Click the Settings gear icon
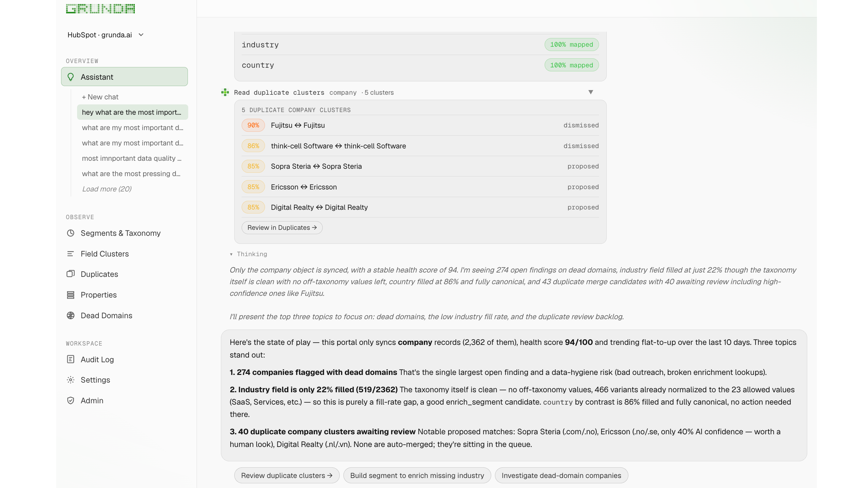This screenshot has width=868, height=488. pos(70,380)
